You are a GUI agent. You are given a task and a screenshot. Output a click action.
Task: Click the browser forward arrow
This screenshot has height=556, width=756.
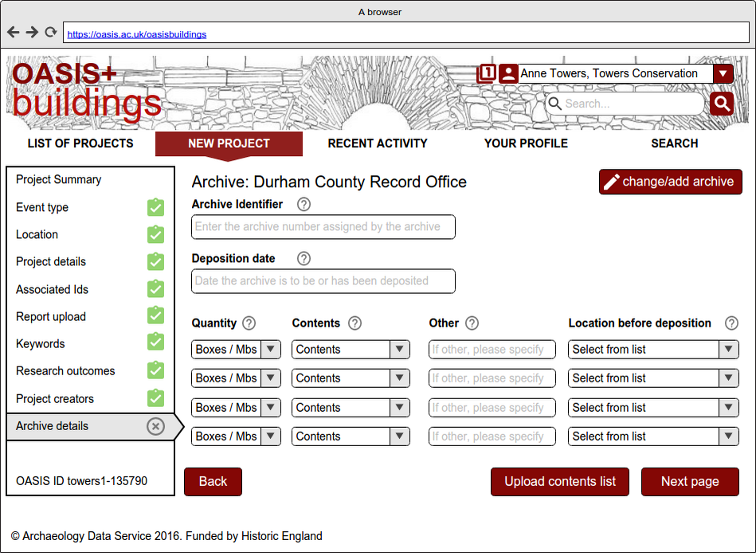32,33
